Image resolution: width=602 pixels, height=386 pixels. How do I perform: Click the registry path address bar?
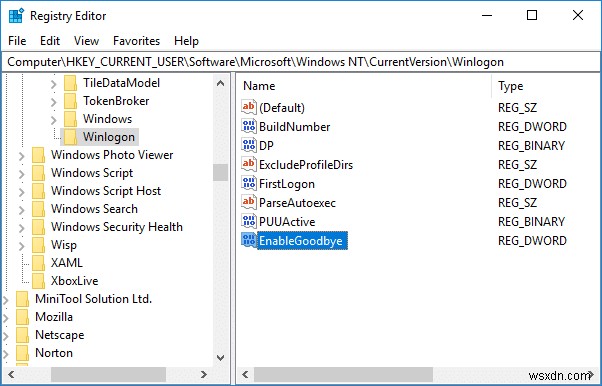[301, 62]
